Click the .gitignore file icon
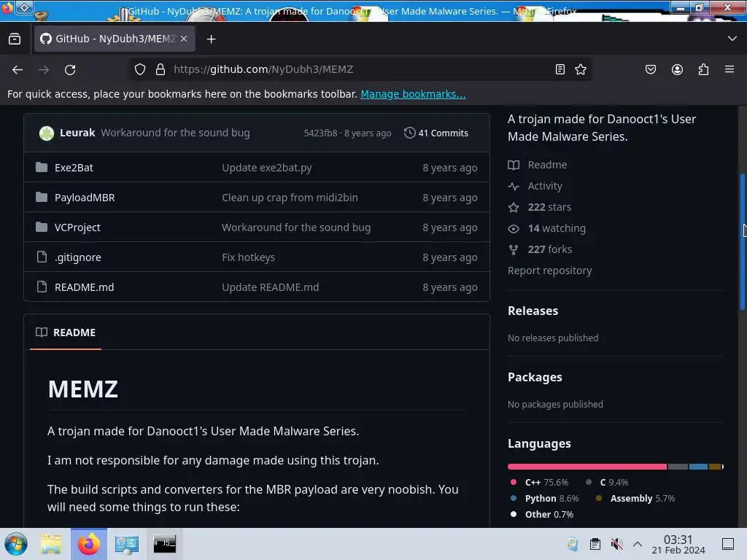Screen dimensions: 747x560 (x=42, y=257)
